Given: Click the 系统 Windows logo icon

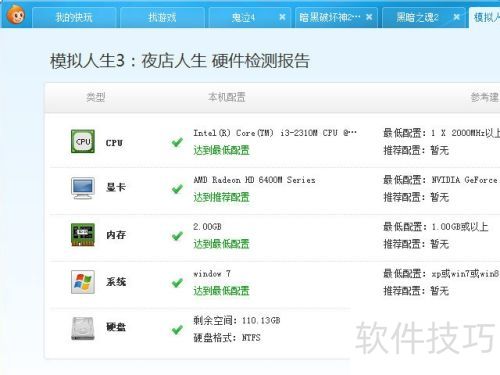Looking at the screenshot, I should [83, 282].
